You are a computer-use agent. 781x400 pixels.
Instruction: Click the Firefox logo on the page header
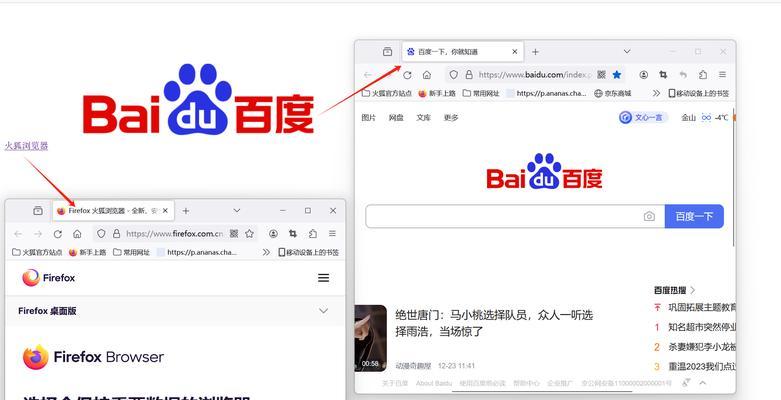[x=48, y=278]
